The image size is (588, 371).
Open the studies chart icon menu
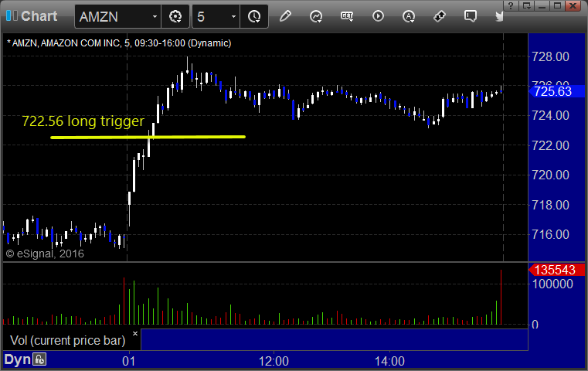[x=316, y=16]
